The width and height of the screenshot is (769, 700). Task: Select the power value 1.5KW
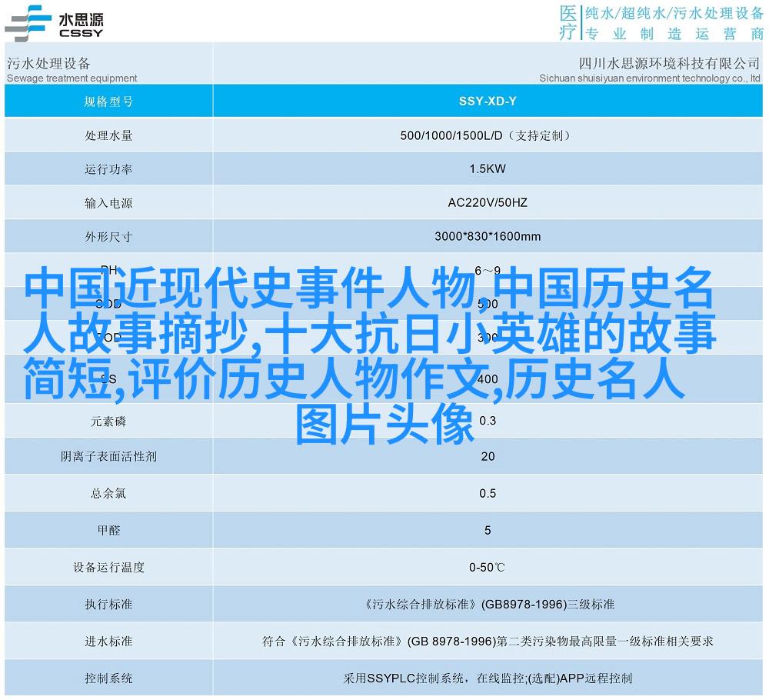tap(488, 168)
